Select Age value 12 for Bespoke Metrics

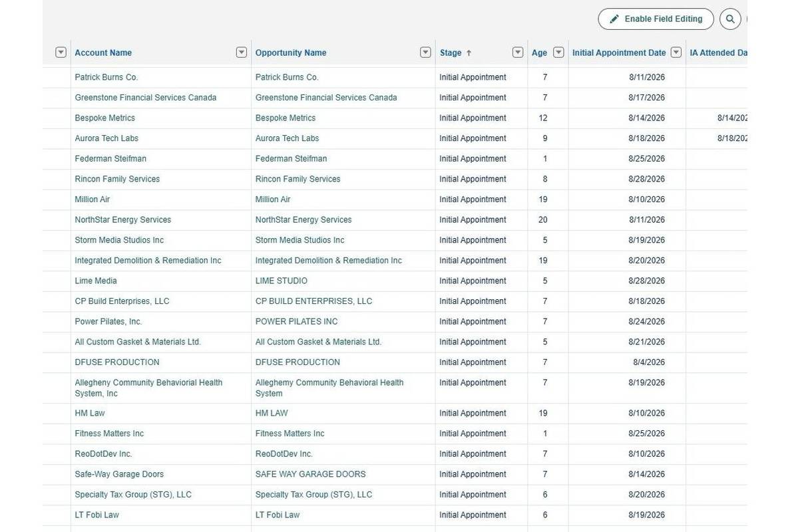[x=543, y=118]
